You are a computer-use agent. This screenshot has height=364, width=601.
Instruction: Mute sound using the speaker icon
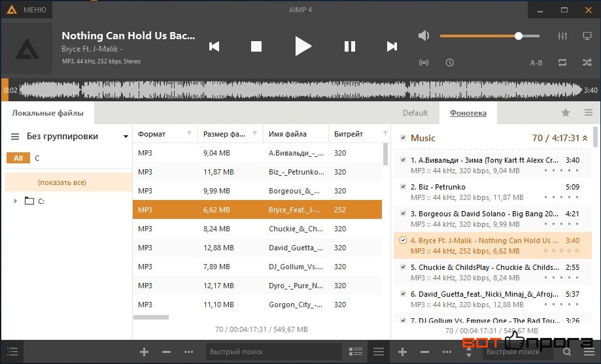coord(424,36)
